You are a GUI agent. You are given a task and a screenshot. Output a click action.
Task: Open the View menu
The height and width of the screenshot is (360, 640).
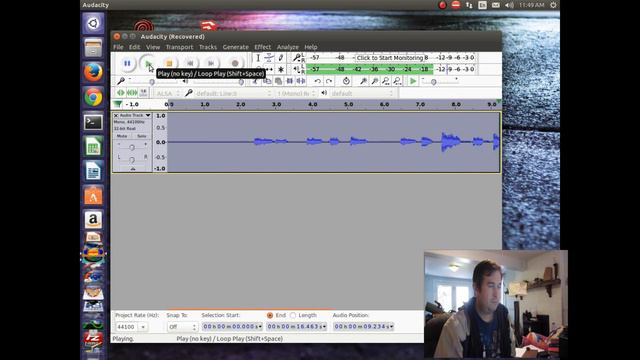point(153,47)
